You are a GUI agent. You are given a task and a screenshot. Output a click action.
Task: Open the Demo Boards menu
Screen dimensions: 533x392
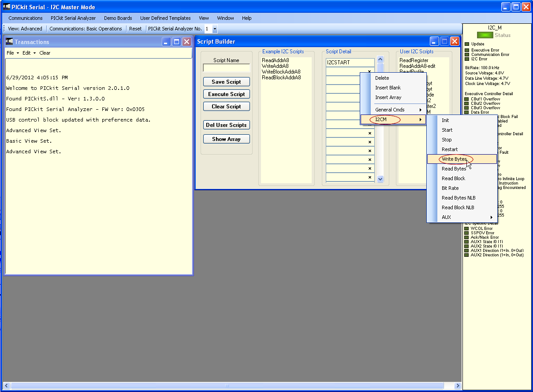[118, 18]
